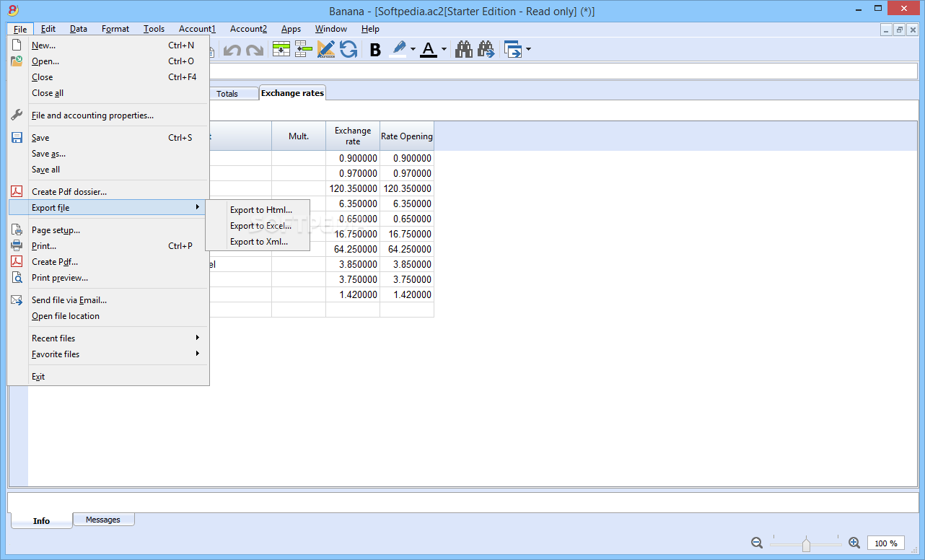
Task: Click the binoculars Find icon
Action: click(464, 50)
